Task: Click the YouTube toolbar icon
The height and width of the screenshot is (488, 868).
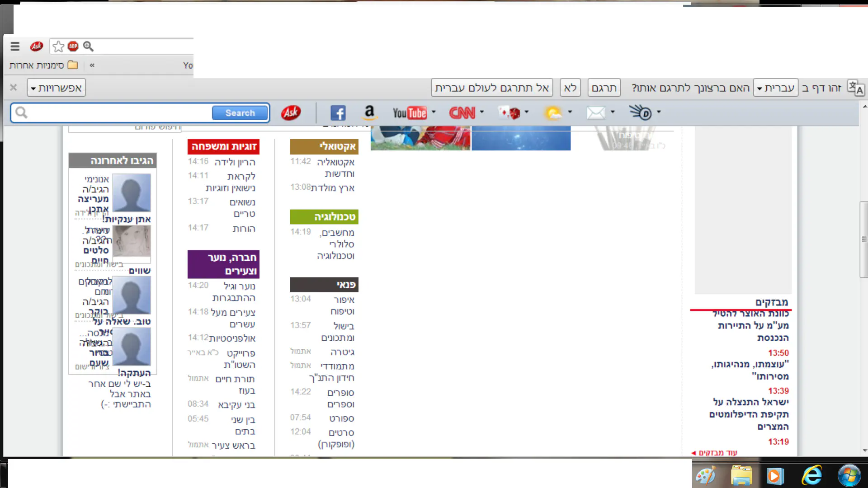Action: (x=409, y=113)
